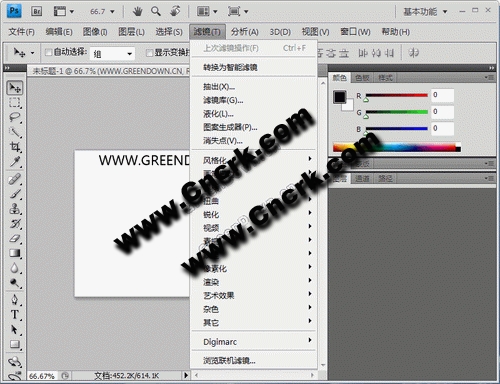
Task: Click the color spectrum ramp bar
Action: click(397, 147)
